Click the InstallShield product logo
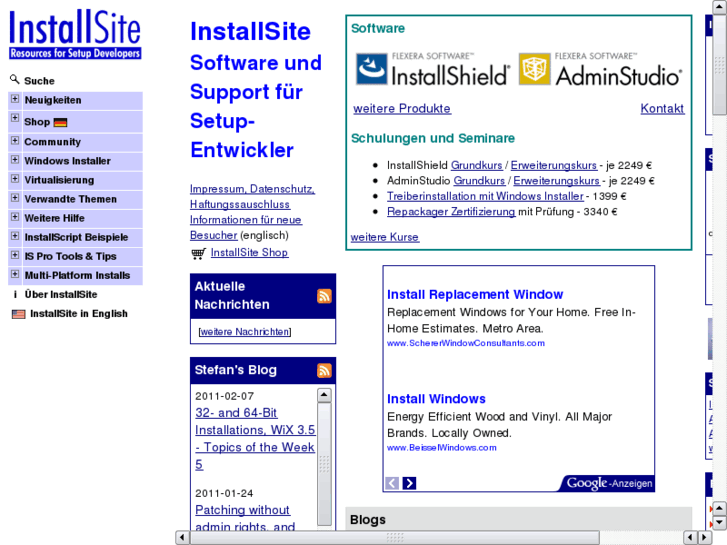 coord(433,70)
